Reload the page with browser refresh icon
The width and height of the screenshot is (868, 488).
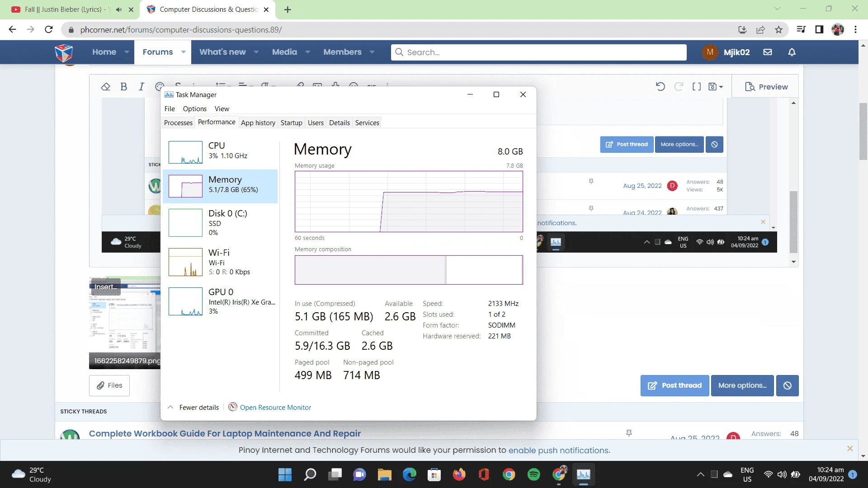pos(49,30)
